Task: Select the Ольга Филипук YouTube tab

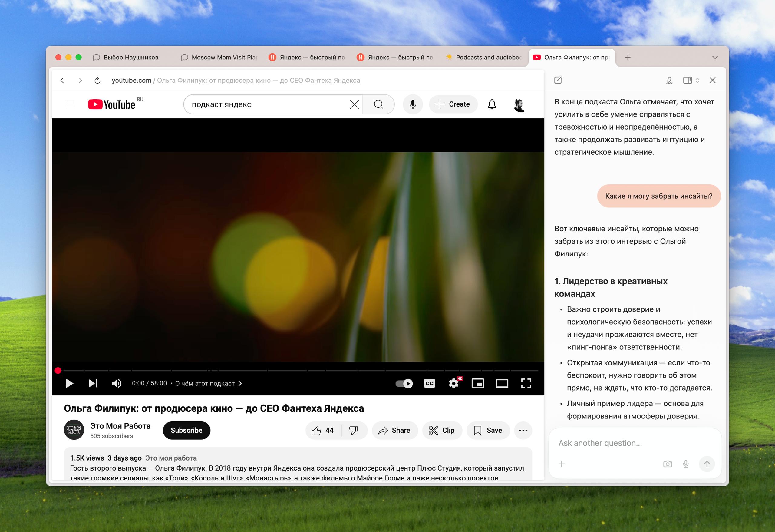Action: coord(572,57)
